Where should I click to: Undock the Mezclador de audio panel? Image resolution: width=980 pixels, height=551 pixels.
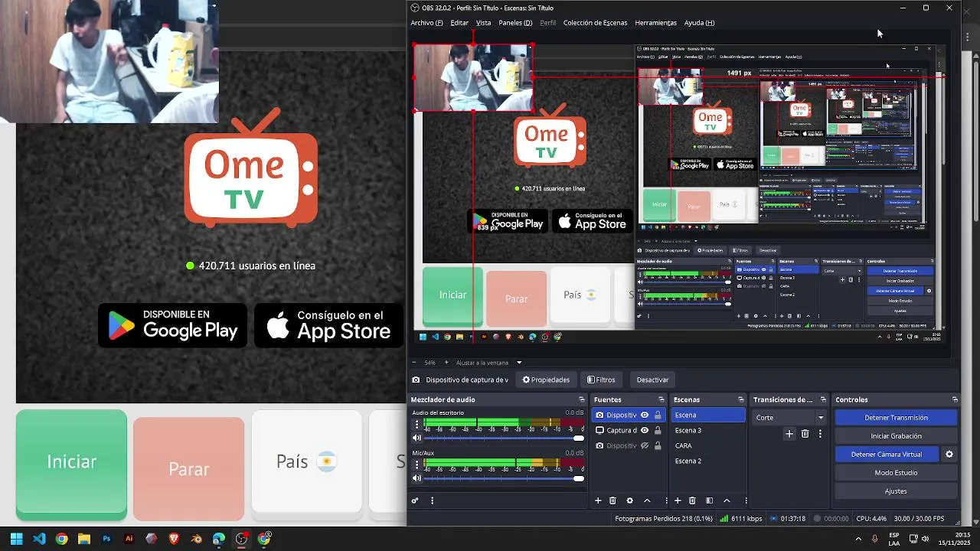point(581,399)
